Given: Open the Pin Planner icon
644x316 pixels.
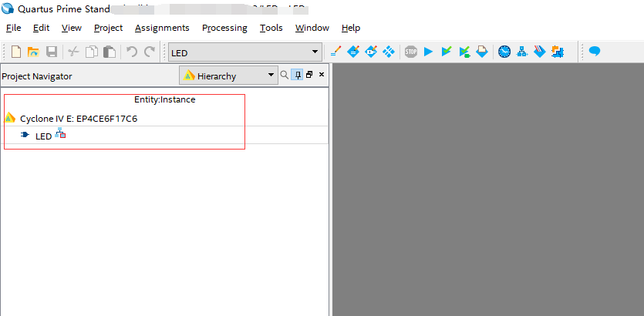Looking at the screenshot, I should pos(371,52).
